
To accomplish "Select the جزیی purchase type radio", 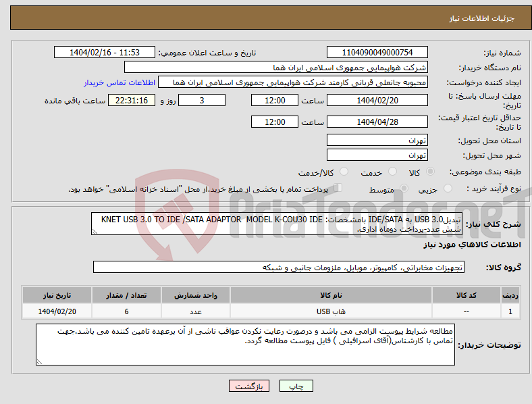I will 448,188.
